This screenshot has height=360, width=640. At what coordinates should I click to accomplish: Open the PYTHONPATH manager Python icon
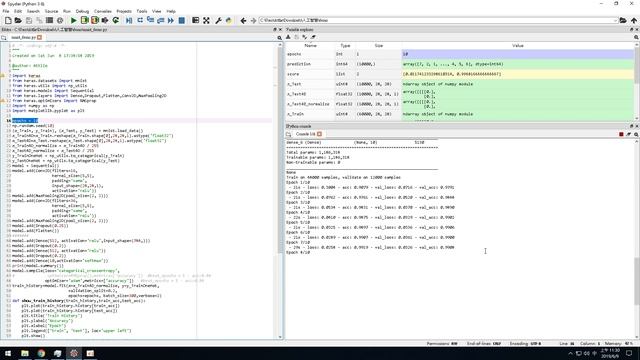point(229,20)
